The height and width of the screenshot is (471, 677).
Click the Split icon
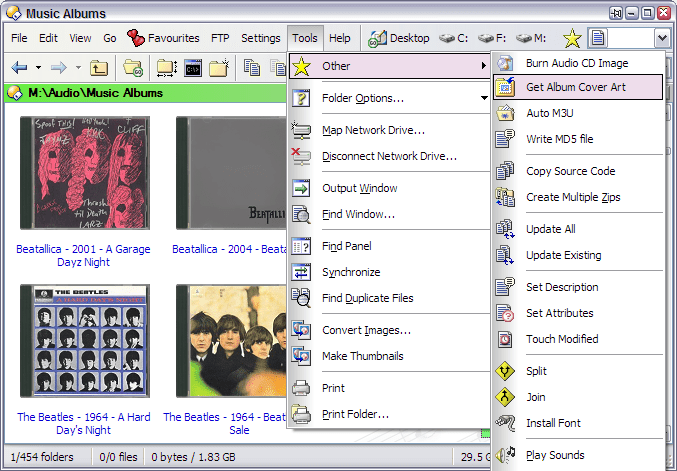pos(505,371)
